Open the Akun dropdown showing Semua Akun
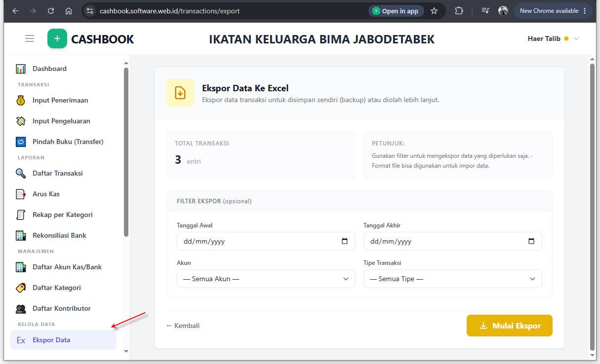 (266, 279)
